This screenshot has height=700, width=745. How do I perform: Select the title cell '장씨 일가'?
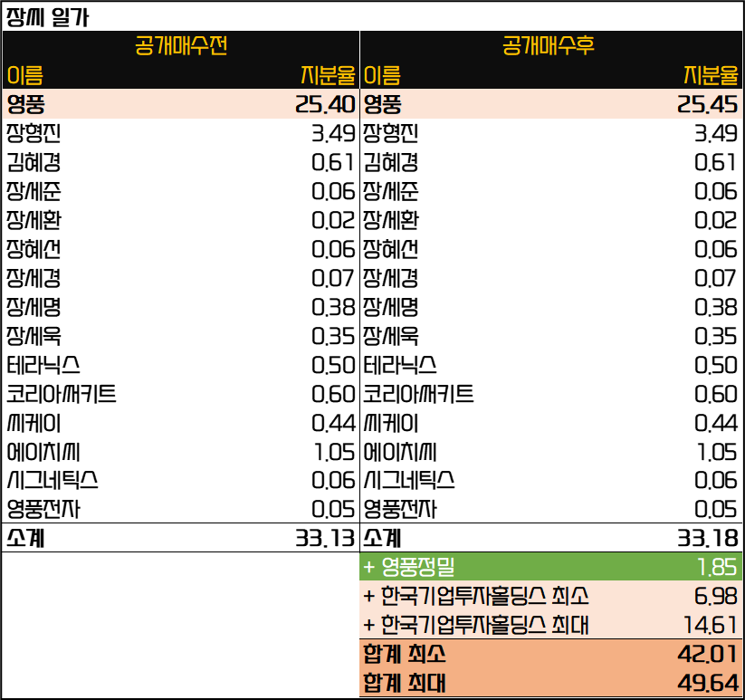click(47, 17)
